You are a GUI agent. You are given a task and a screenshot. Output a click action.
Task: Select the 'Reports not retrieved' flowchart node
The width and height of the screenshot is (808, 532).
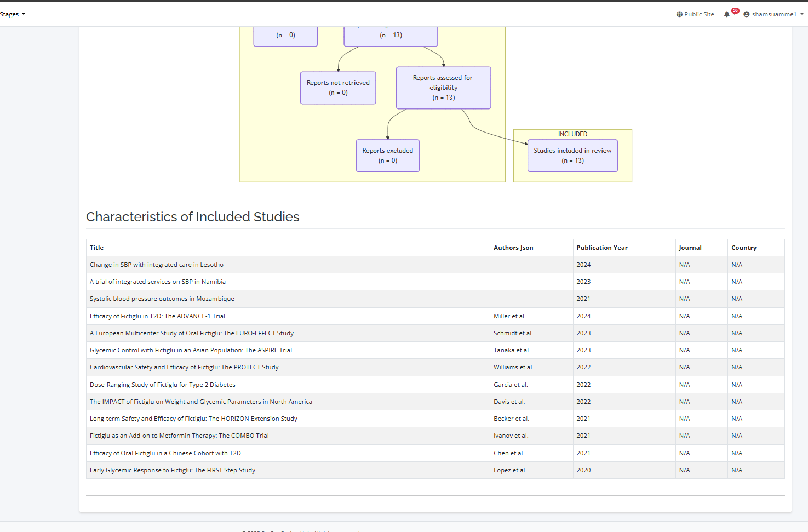coord(338,88)
